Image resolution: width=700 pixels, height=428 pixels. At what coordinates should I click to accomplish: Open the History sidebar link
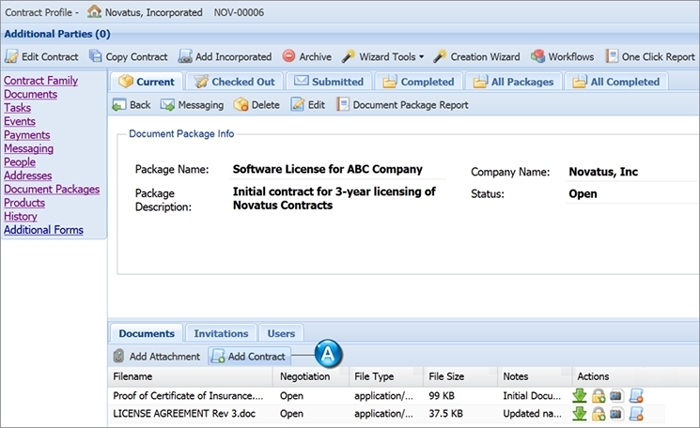(21, 216)
